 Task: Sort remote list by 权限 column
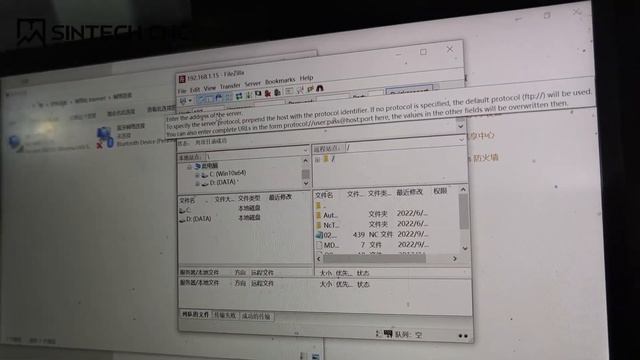coord(440,191)
